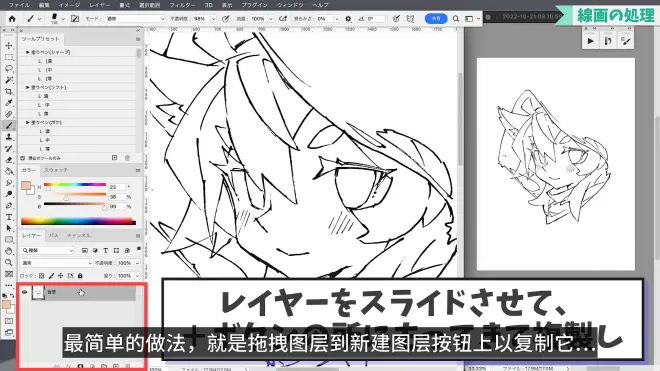Image resolution: width=660 pixels, height=371 pixels.
Task: Click the brush angle icon
Action: tap(361, 19)
